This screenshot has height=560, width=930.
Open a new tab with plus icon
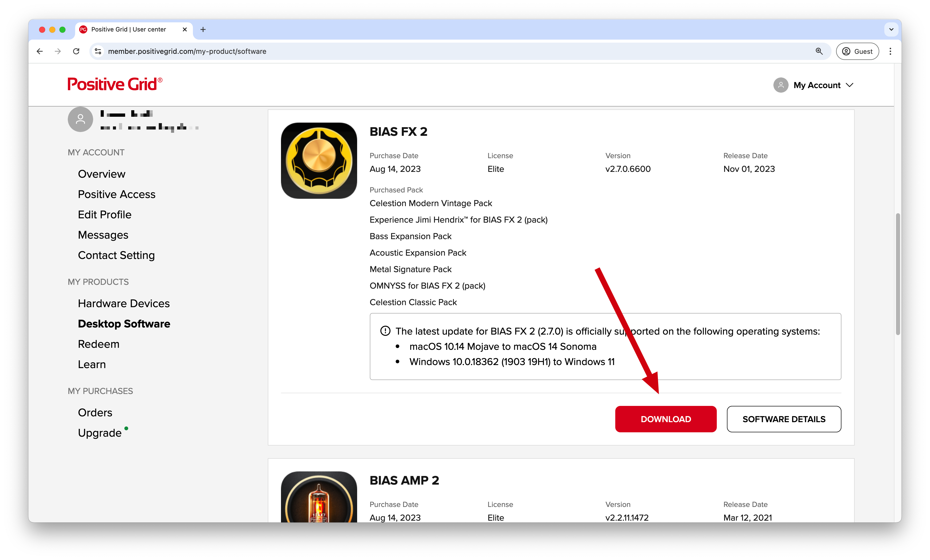coord(203,29)
